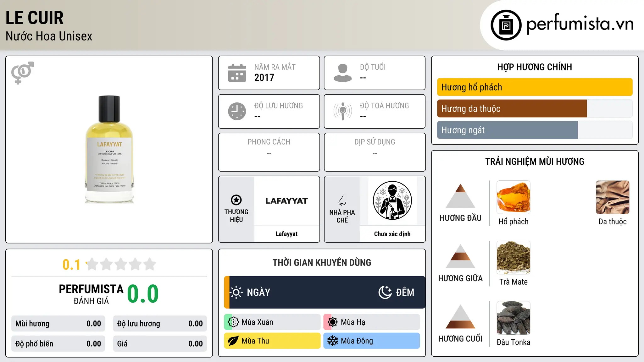The height and width of the screenshot is (362, 644).
Task: Open the Da thuộc leather note image
Action: tap(613, 197)
